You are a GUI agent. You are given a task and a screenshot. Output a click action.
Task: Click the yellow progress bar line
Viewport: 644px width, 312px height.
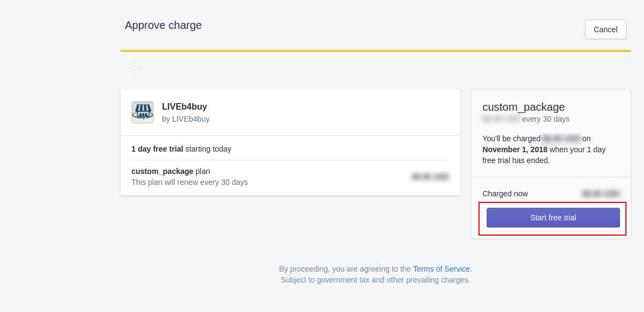(375, 51)
